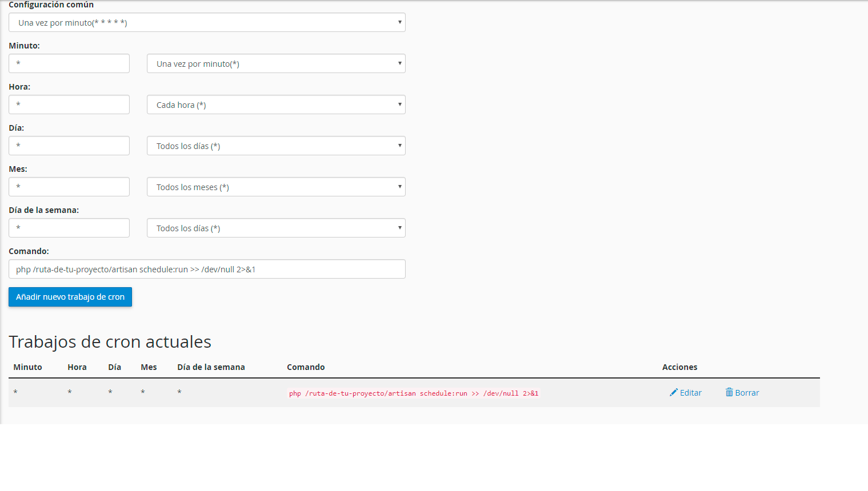Expand the 'Una vez por minuto(*)' minute dropdown
868x491 pixels.
click(x=276, y=63)
